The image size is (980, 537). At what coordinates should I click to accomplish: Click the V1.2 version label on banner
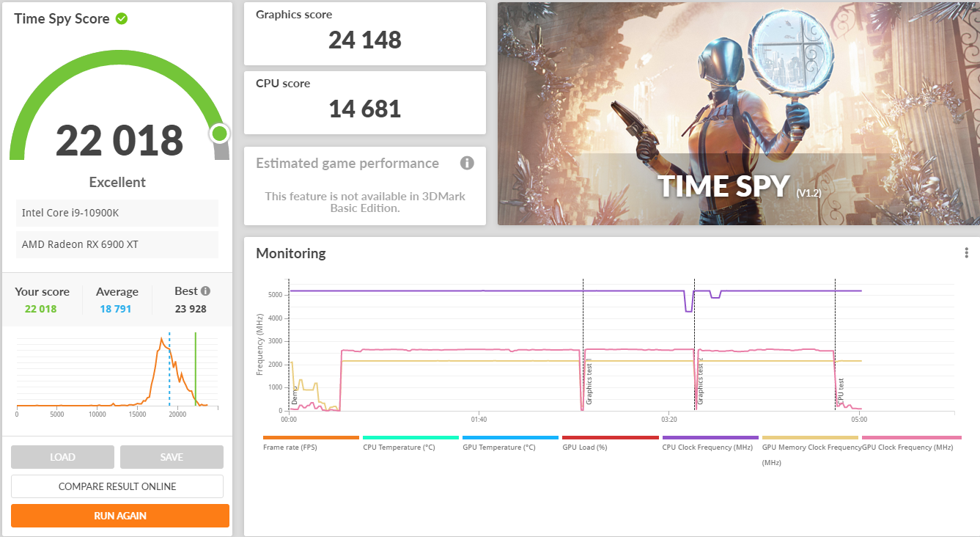tap(808, 193)
